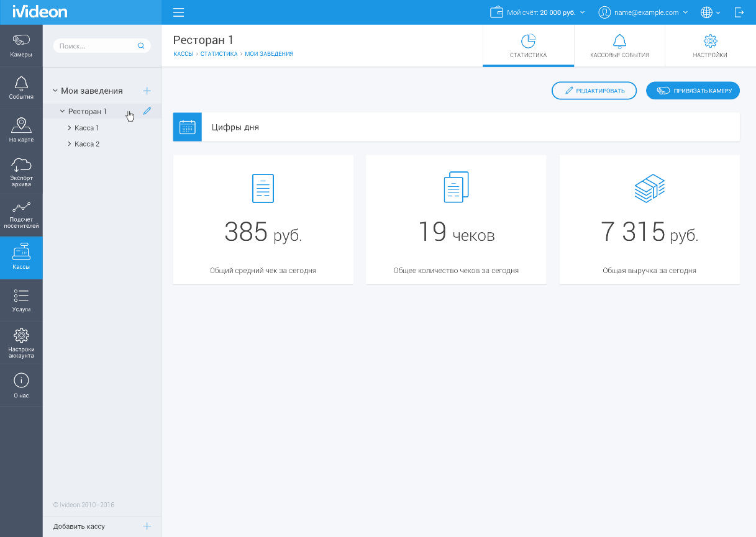
Task: Open the События bell section
Action: coord(21,88)
